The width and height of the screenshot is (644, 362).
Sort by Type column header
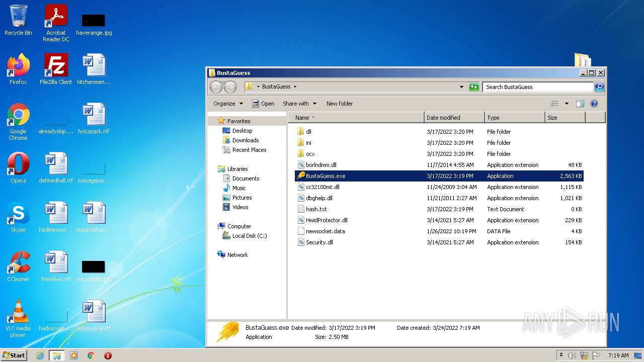point(493,118)
